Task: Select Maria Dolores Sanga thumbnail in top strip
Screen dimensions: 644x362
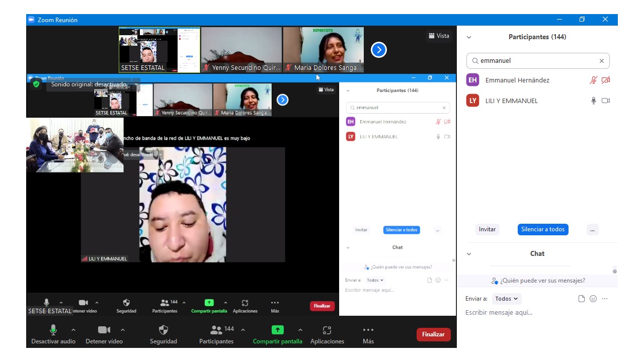Action: point(324,49)
